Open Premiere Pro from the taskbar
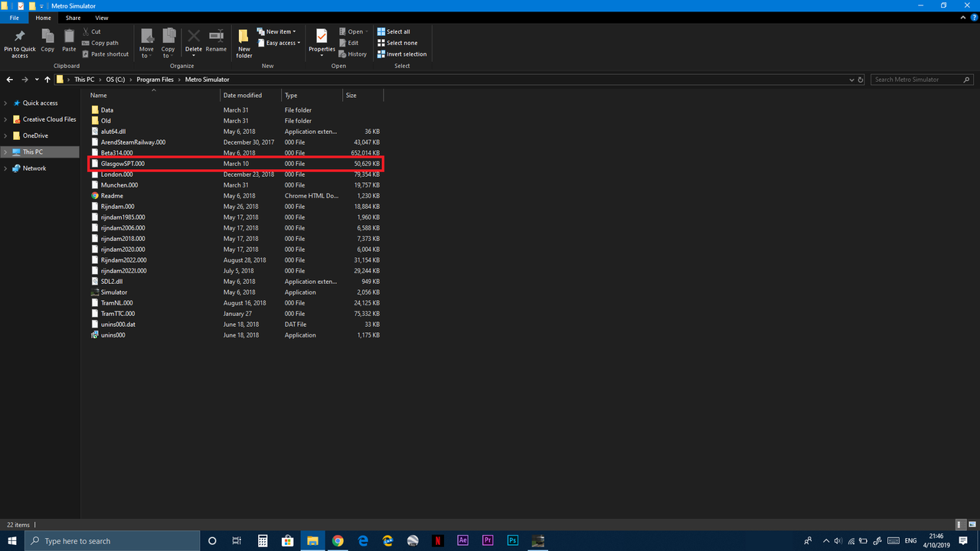This screenshot has width=980, height=551. (488, 540)
